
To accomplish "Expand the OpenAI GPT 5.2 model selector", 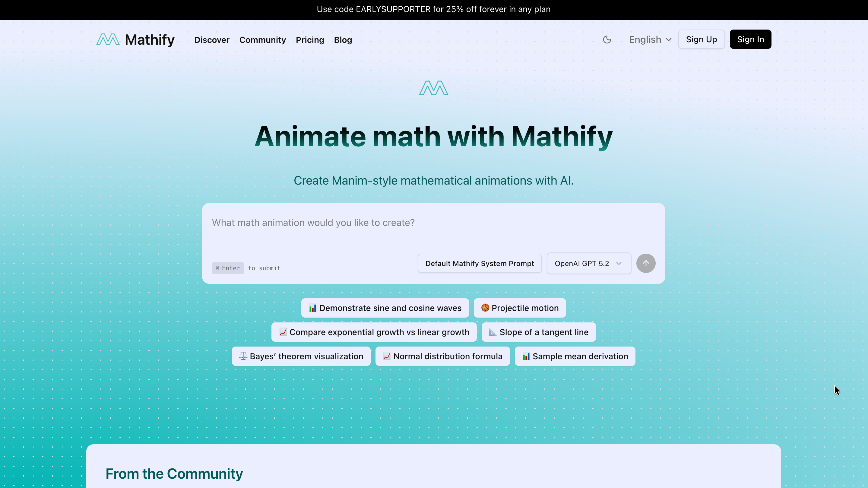I will click(588, 264).
